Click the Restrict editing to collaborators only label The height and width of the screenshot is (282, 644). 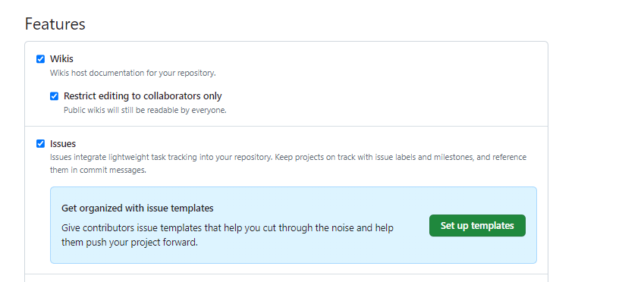(x=143, y=96)
